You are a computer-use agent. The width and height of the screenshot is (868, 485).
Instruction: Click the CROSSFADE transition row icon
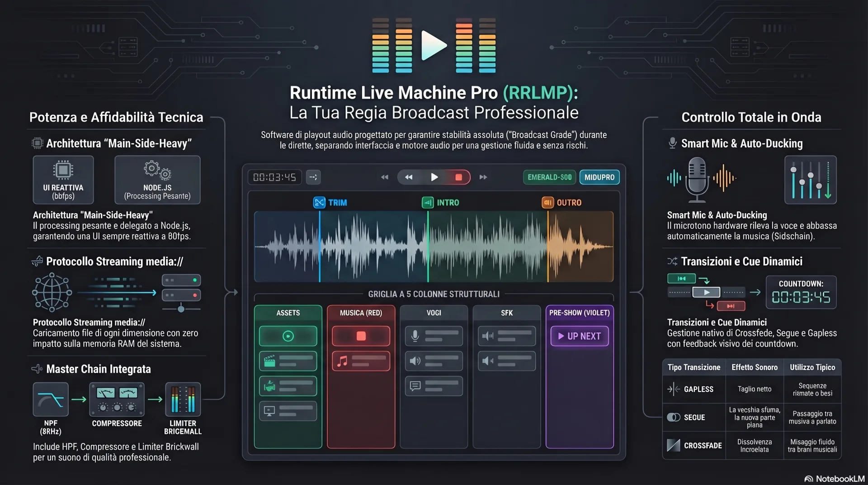point(674,445)
